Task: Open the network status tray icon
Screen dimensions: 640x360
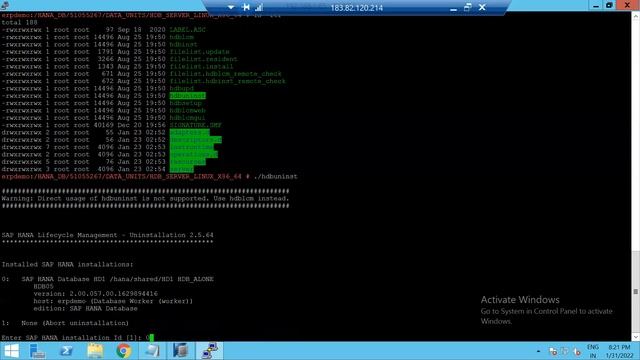Action: tap(553, 351)
